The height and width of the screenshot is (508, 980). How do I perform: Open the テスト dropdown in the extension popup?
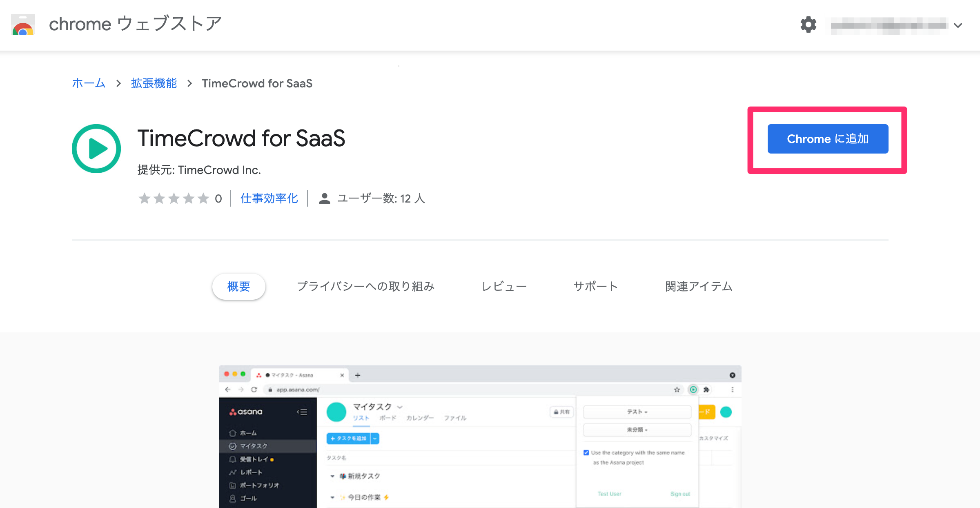tap(637, 412)
